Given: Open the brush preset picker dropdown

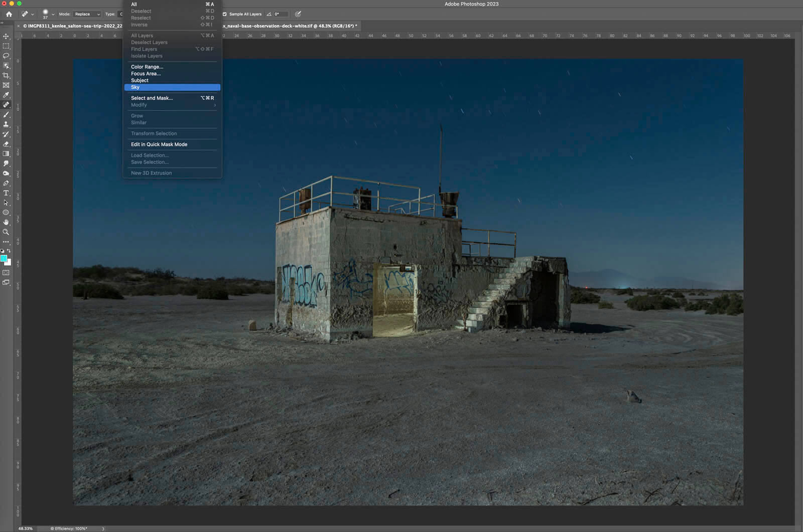Looking at the screenshot, I should [x=53, y=15].
